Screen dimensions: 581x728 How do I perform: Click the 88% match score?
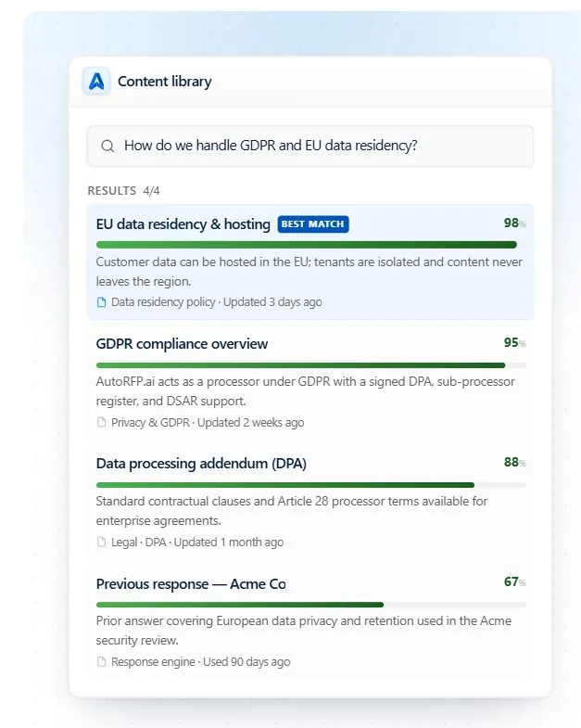(x=514, y=463)
